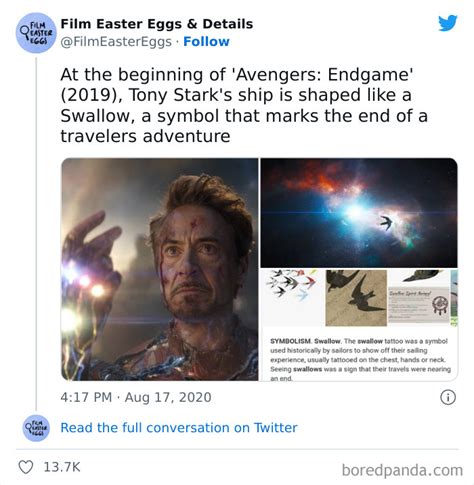Screen dimensions: 474x485
Task: Click the Twitter bird logo
Action: pyautogui.click(x=448, y=23)
